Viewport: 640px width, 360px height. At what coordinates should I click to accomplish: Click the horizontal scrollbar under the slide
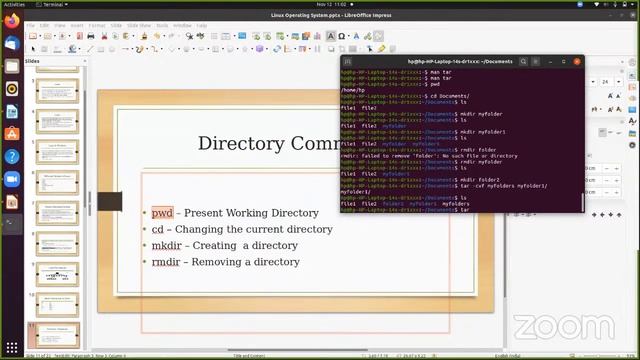(x=297, y=350)
